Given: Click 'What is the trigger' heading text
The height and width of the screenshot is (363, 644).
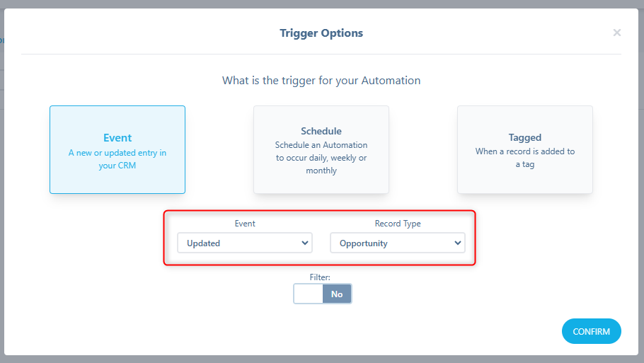Looking at the screenshot, I should (321, 81).
